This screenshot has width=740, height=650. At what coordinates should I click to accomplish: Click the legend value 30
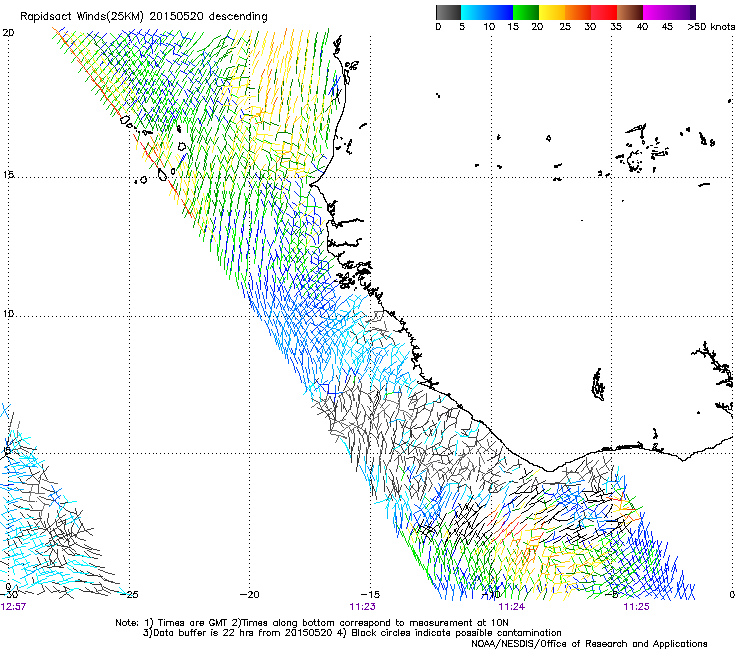click(x=590, y=27)
